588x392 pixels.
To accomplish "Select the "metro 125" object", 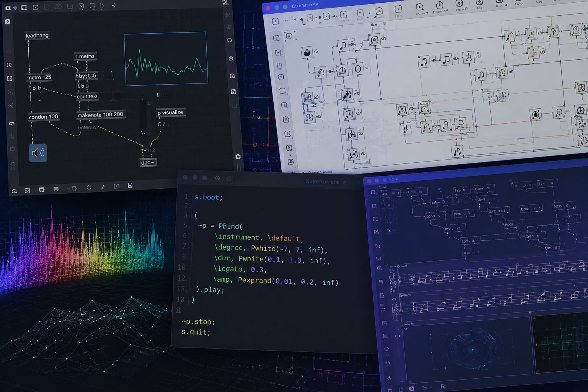I will click(39, 77).
